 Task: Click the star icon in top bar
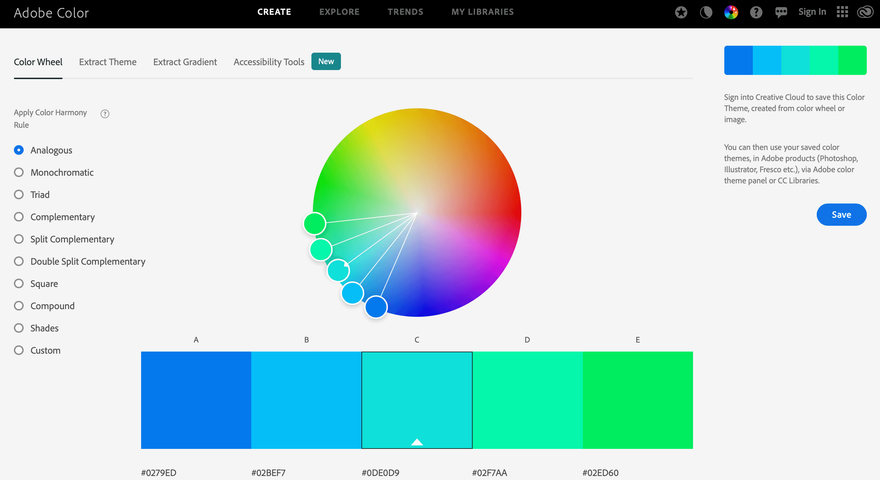[x=681, y=12]
